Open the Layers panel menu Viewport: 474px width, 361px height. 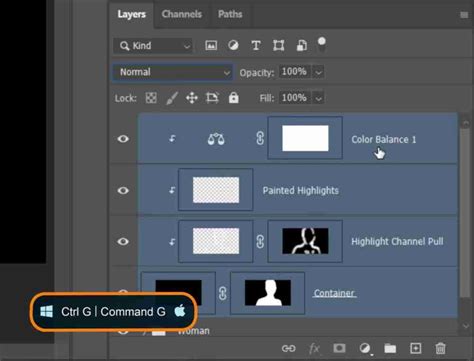464,15
